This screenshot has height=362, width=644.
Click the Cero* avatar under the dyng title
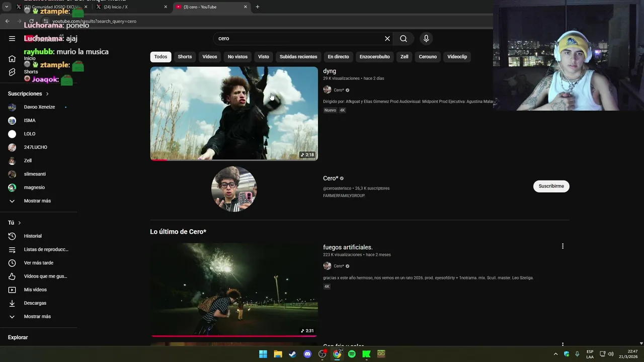coord(327,90)
